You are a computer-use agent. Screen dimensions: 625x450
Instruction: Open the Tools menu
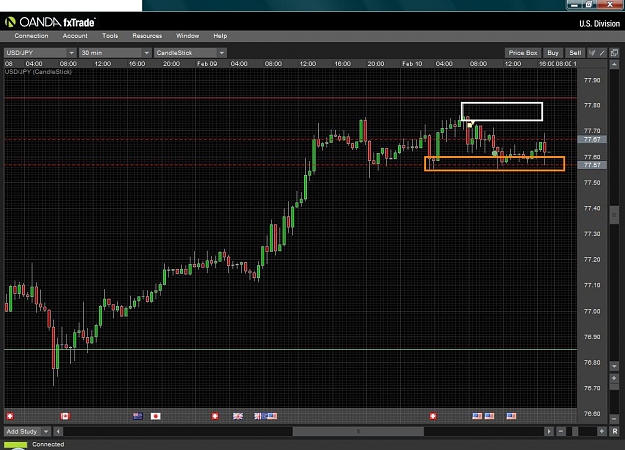[x=110, y=36]
